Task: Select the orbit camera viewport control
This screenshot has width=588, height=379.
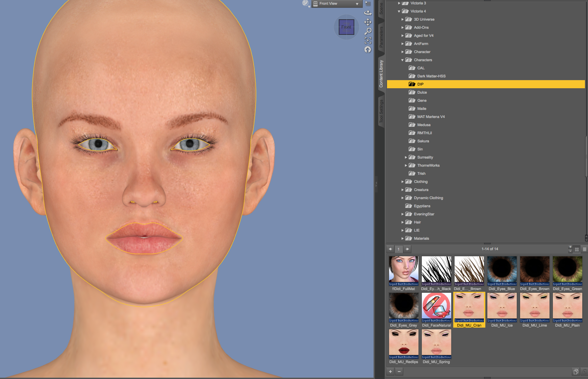Action: (368, 13)
